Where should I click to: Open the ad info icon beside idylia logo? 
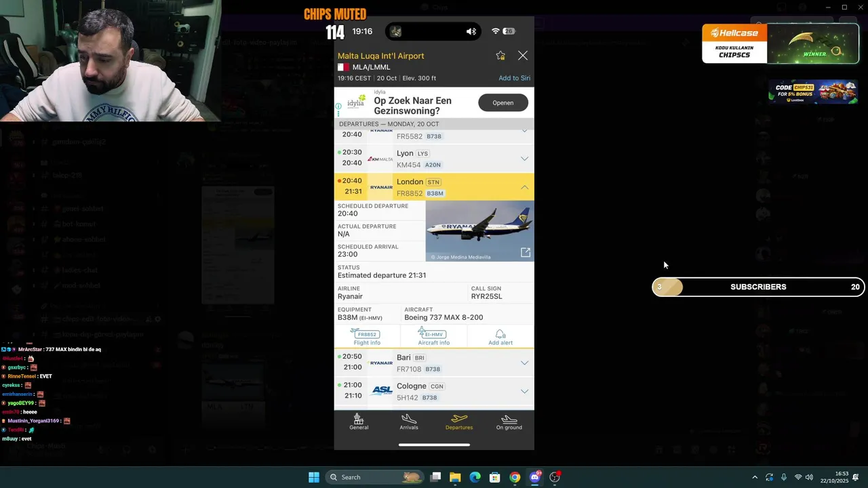338,106
